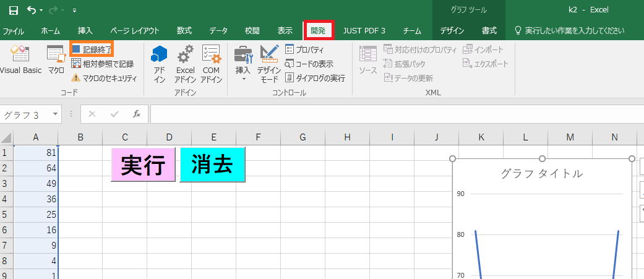Switch to the 挿入 ribbon tab
Viewport: 644px width, 279px height.
click(x=85, y=31)
